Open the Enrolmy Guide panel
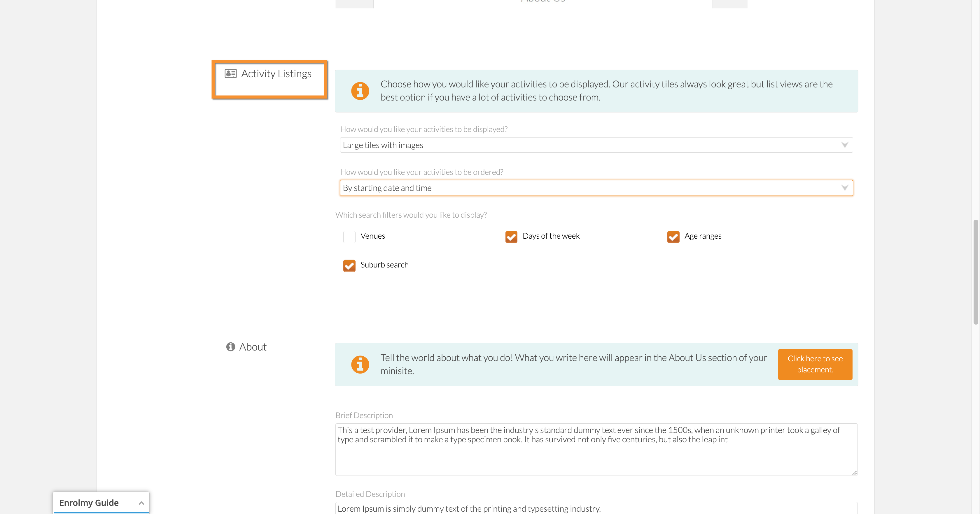Image resolution: width=980 pixels, height=514 pixels. [x=101, y=503]
